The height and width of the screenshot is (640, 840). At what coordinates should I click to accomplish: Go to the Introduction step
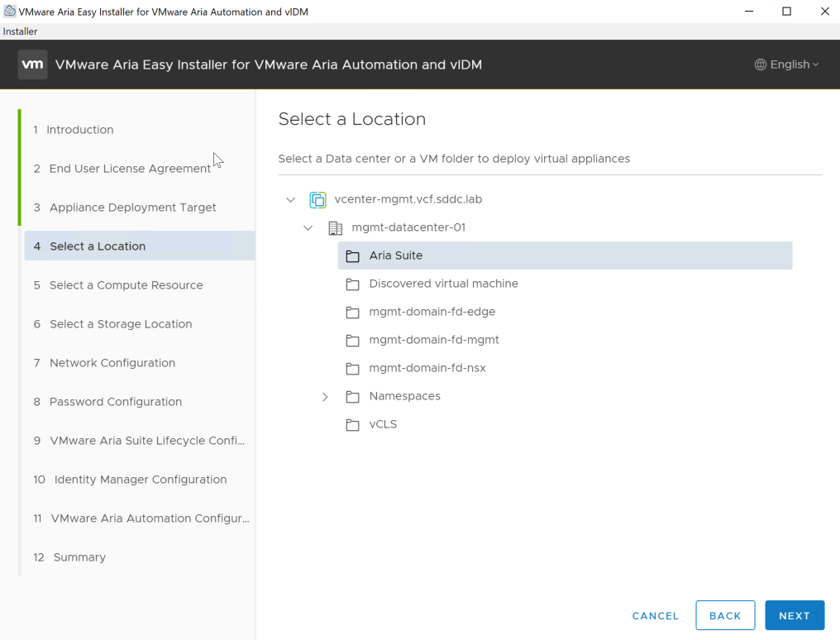point(79,130)
